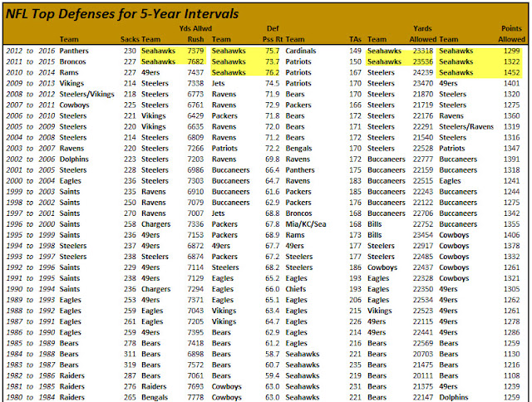Screen dimensions: 532x402
Task: Click 'Steelers/Ravens' in 2005 to 2009 row
Action: (x=466, y=127)
